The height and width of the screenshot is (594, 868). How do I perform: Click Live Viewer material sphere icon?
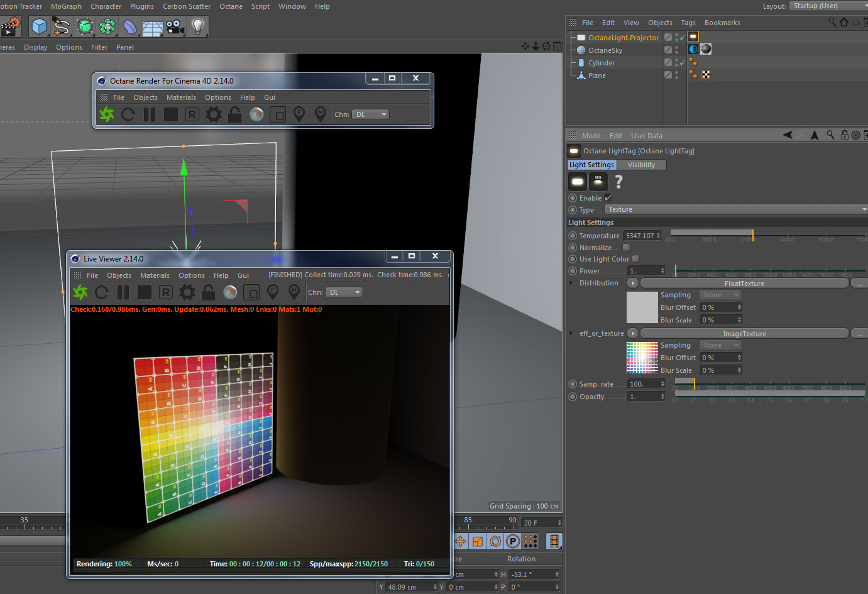tap(230, 292)
